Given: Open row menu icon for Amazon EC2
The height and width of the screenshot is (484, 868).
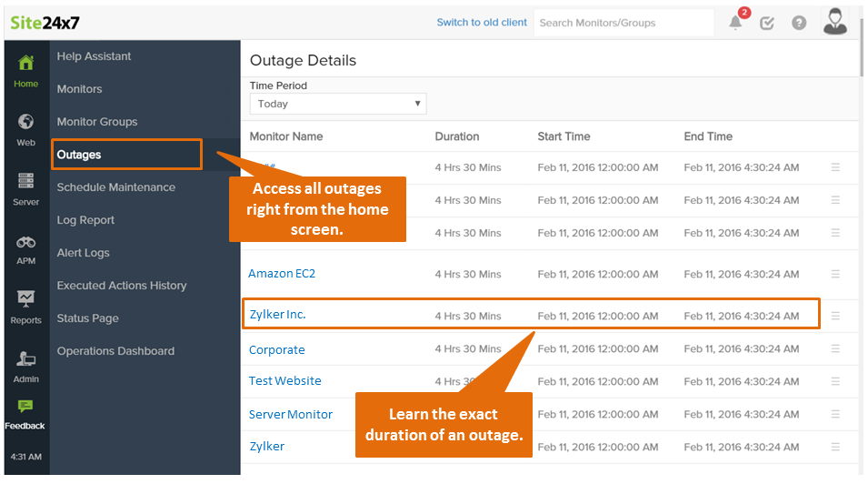Looking at the screenshot, I should [835, 274].
